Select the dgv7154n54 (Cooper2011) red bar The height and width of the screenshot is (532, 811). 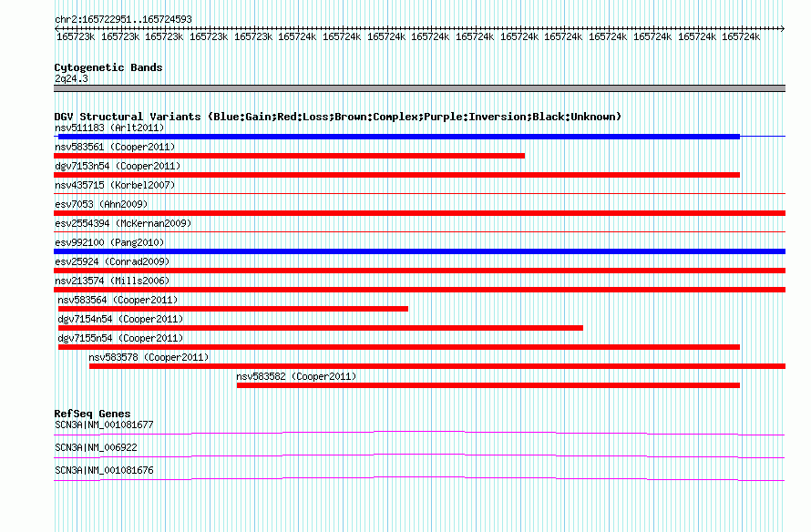click(x=321, y=328)
